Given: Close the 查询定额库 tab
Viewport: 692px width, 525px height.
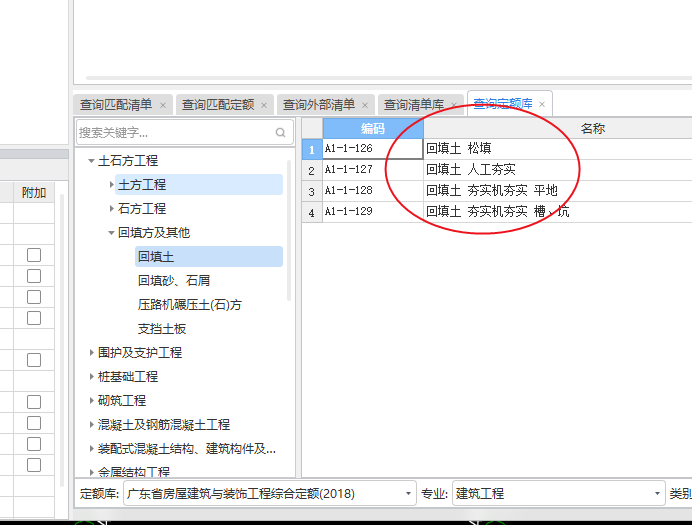Looking at the screenshot, I should pyautogui.click(x=542, y=104).
